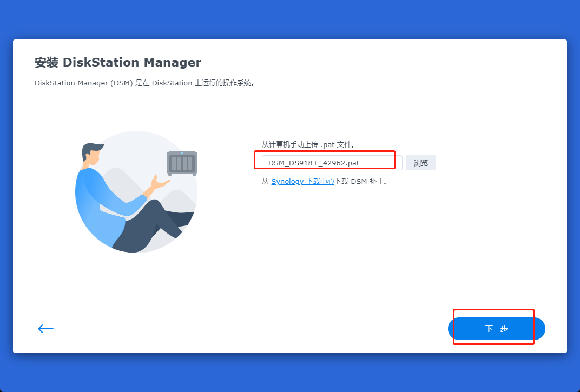Click the 浏览 browse button

(421, 163)
